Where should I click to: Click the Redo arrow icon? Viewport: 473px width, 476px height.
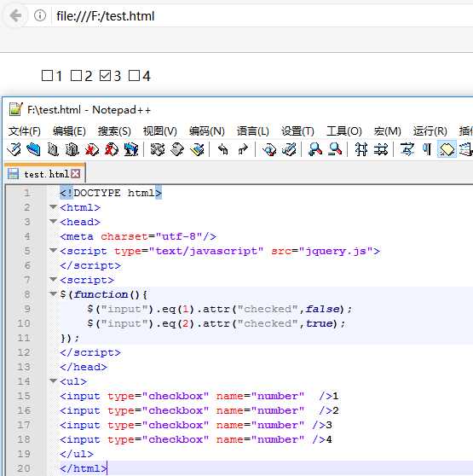pos(243,149)
